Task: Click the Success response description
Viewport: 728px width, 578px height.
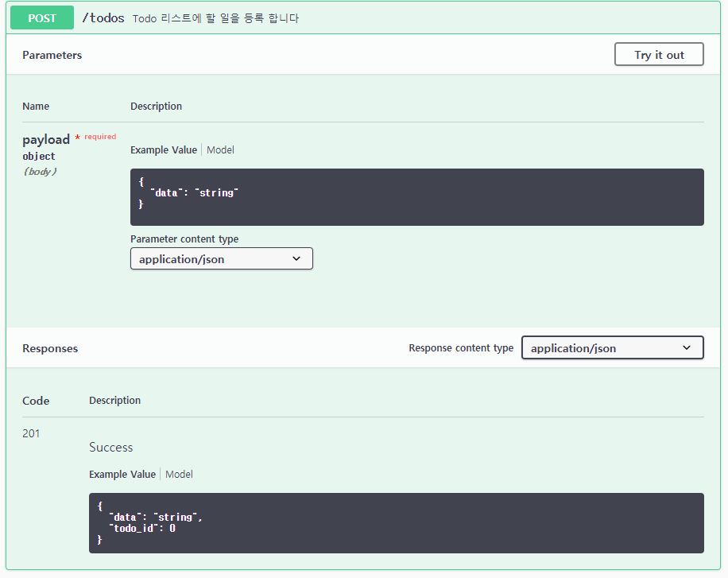Action: (x=110, y=447)
